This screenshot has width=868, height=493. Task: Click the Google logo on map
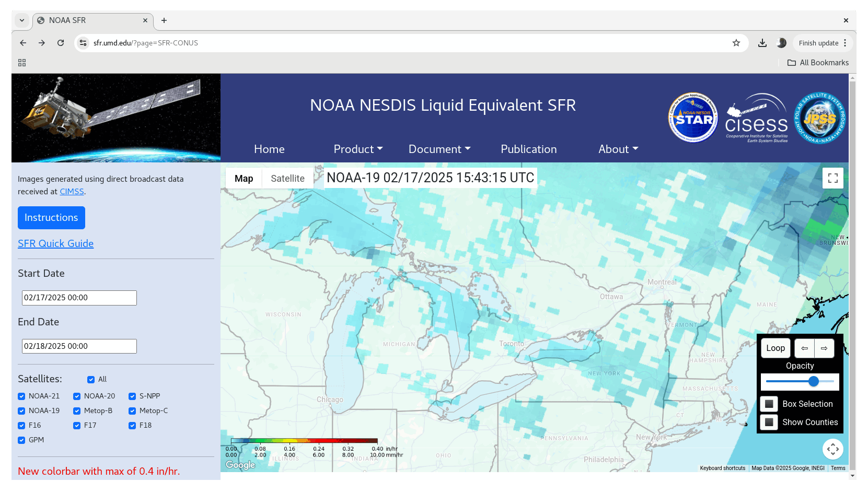tap(240, 465)
